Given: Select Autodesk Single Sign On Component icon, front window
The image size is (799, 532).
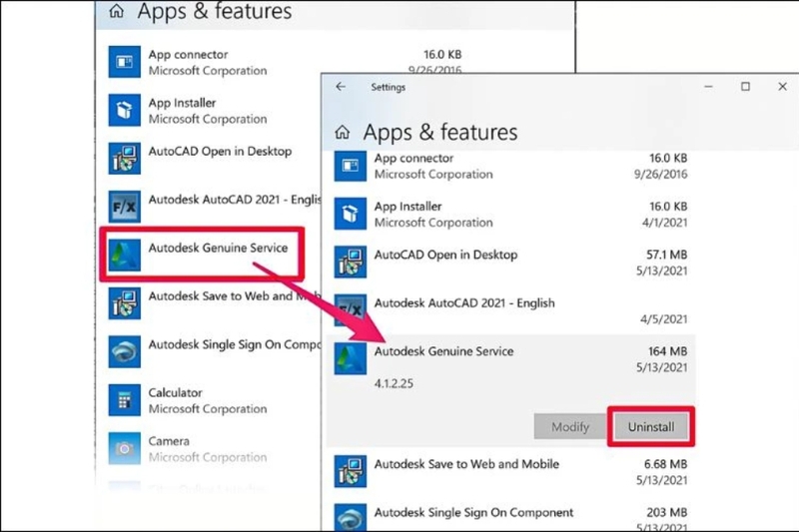Looking at the screenshot, I should coord(351,517).
